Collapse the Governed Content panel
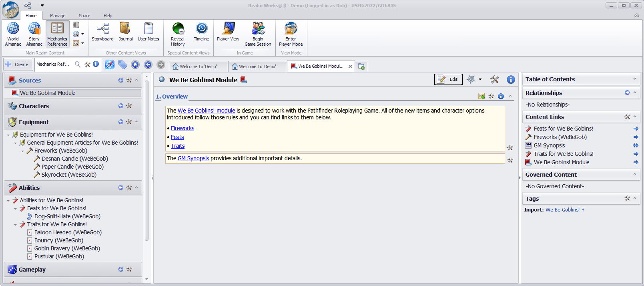Image resolution: width=644 pixels, height=286 pixels. 635,174
